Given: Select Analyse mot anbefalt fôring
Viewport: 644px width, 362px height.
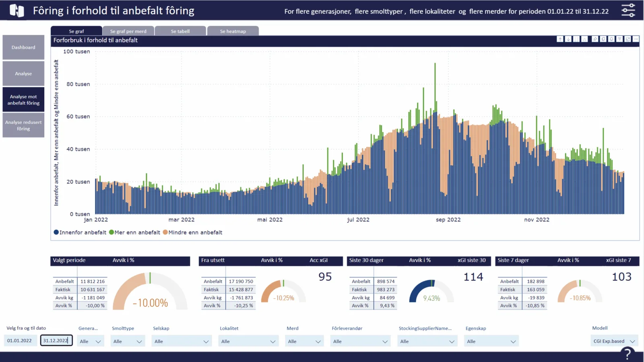Looking at the screenshot, I should (x=23, y=100).
